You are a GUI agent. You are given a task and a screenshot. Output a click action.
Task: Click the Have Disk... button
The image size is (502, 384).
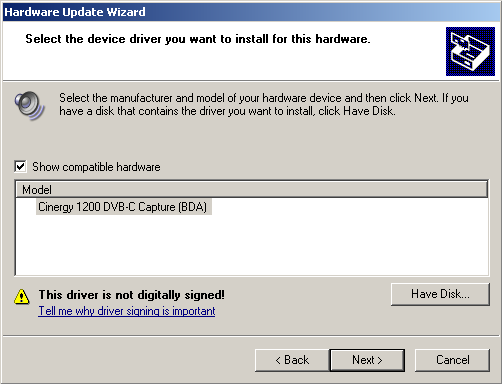click(440, 294)
